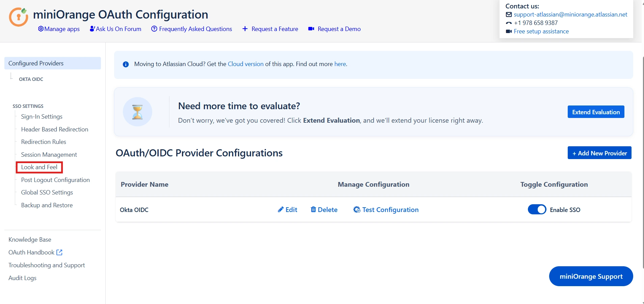Screen dimensions: 644x304
Task: Select OKTA OIDC under Configured Providers
Action: 31,79
